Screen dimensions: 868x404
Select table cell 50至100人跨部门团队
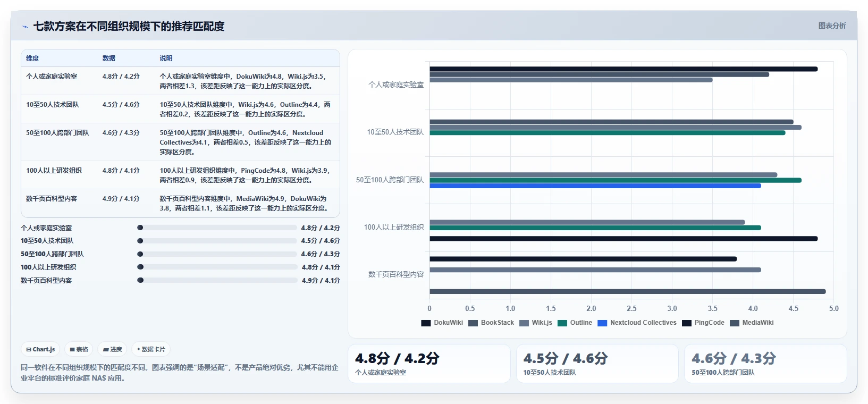pos(57,133)
